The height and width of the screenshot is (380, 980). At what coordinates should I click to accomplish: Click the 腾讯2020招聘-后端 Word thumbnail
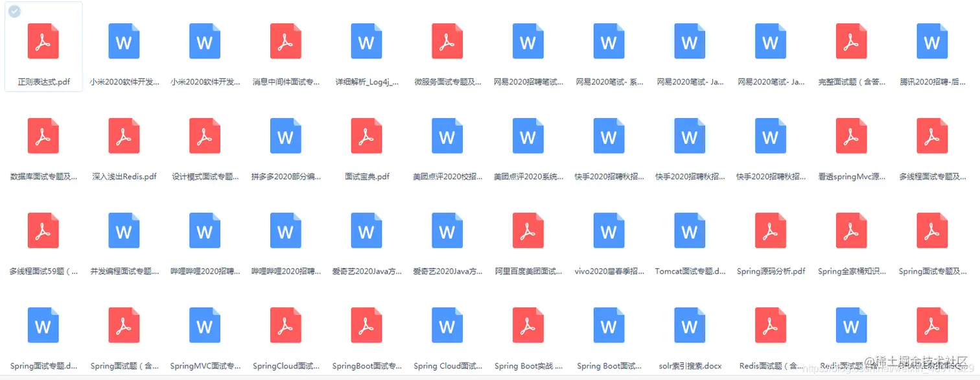click(931, 41)
